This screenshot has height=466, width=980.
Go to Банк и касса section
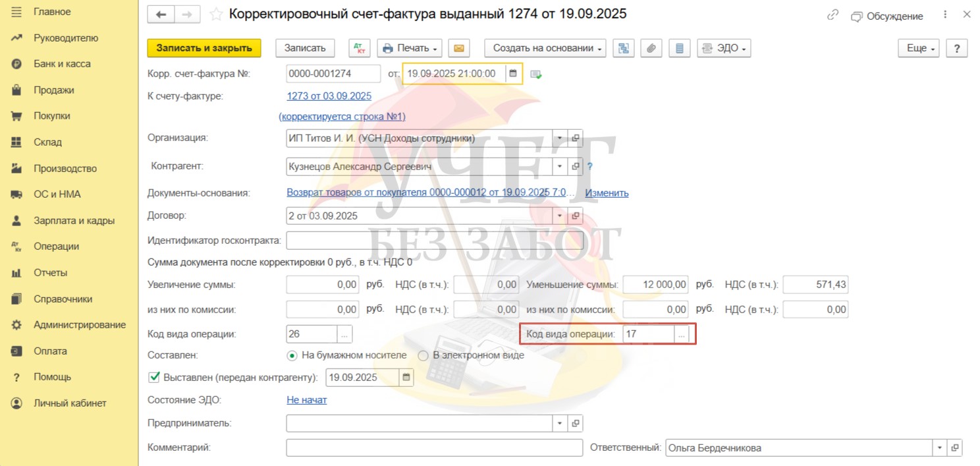[62, 64]
